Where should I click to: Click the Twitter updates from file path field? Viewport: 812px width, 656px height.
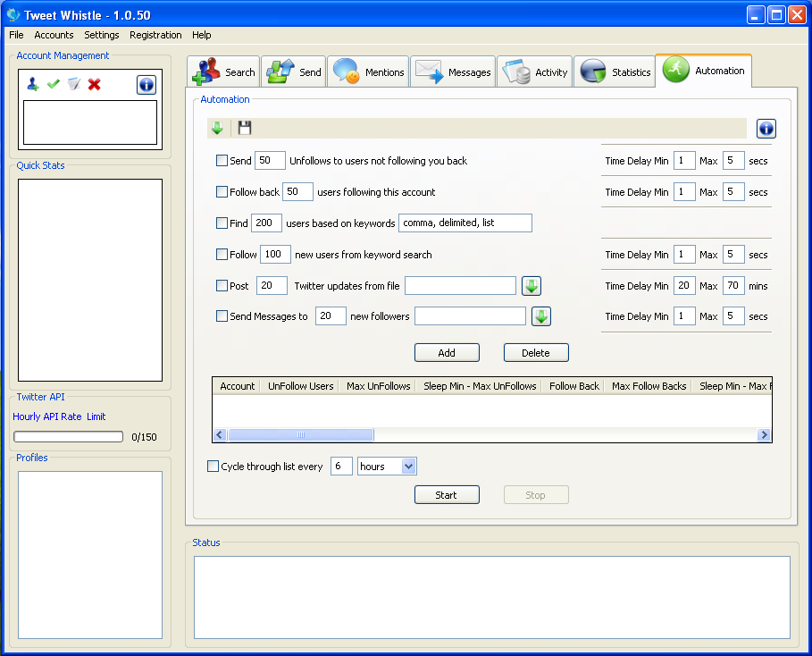tap(460, 285)
